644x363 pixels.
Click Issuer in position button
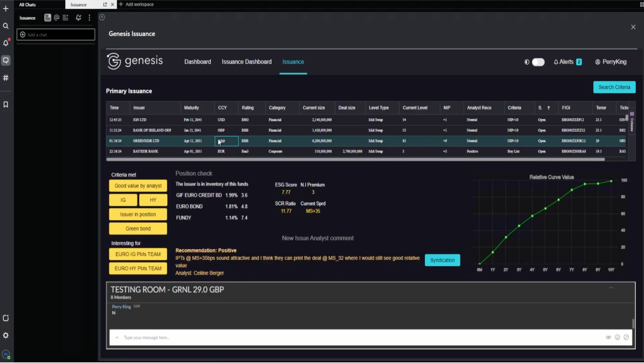[138, 214]
